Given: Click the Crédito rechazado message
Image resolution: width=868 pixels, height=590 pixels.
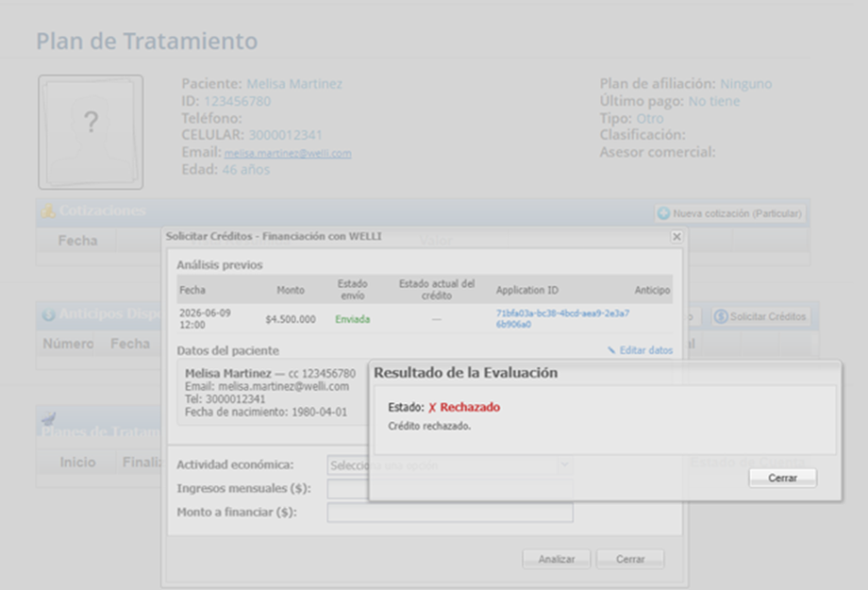Looking at the screenshot, I should tap(429, 426).
